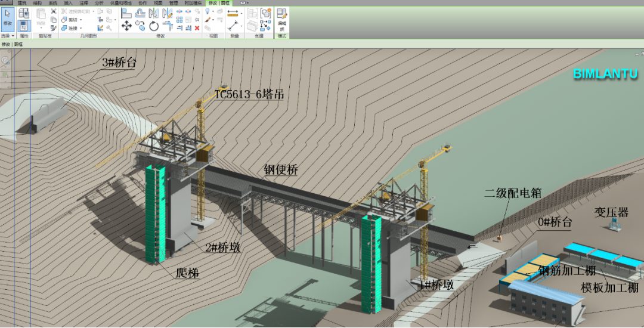The width and height of the screenshot is (644, 328).
Task: Click the navigation wheel in viewport
Action: 5,61
